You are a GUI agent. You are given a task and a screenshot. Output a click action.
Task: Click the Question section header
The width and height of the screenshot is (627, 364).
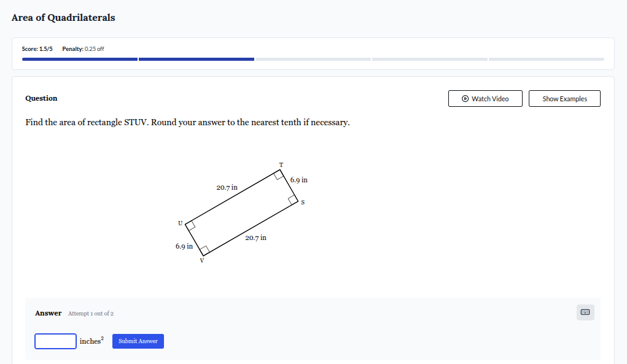pyautogui.click(x=41, y=98)
